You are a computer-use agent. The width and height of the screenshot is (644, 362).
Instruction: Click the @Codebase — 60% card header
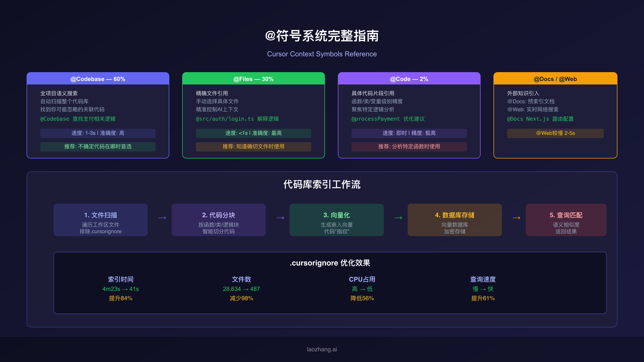click(98, 79)
